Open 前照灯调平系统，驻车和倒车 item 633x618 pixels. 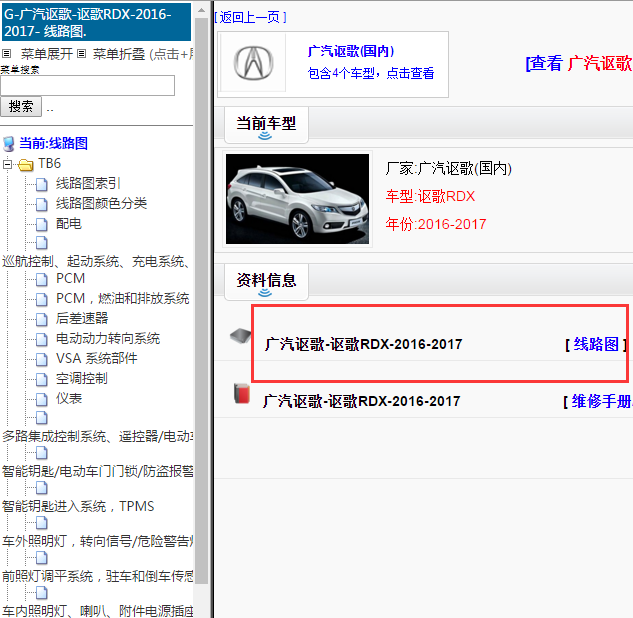pyautogui.click(x=97, y=576)
